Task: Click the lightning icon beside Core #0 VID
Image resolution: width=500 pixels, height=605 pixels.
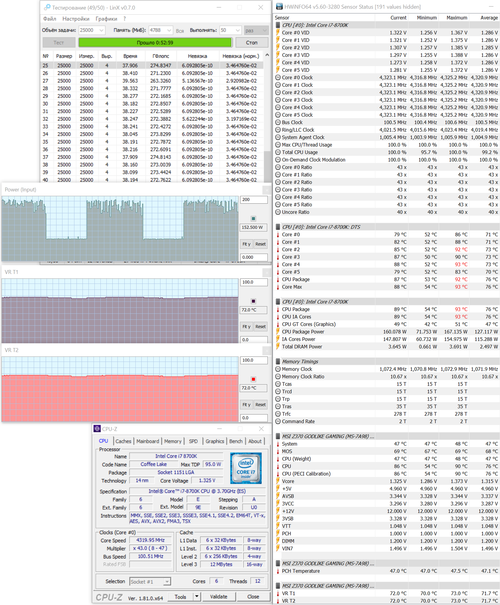Action: [x=277, y=33]
